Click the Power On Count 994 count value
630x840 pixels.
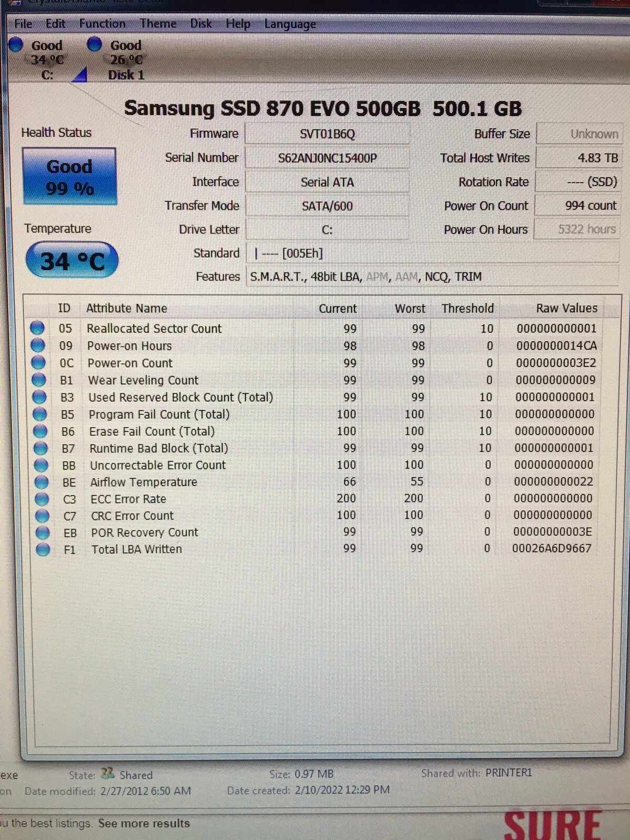pyautogui.click(x=577, y=205)
